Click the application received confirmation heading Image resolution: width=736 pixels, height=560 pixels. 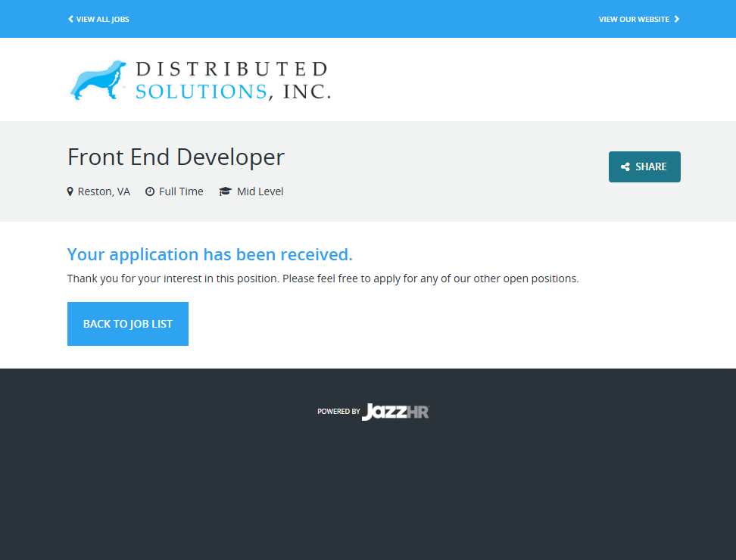210,254
